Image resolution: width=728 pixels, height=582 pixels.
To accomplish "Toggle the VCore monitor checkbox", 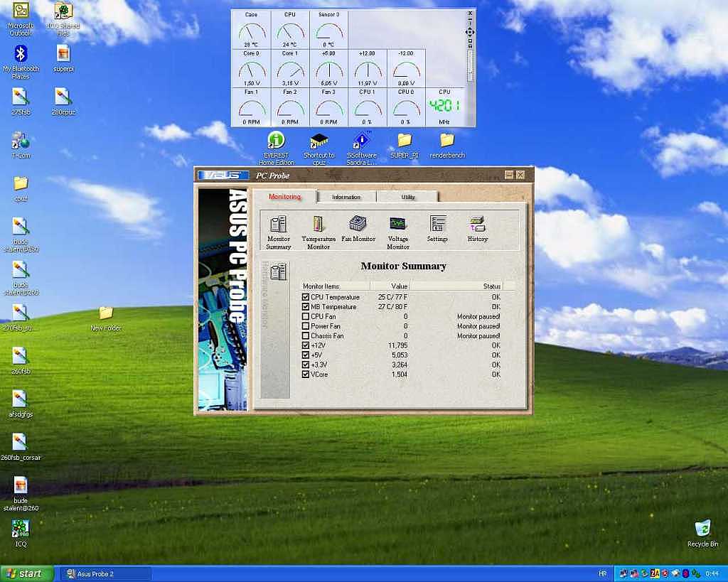I will (306, 374).
